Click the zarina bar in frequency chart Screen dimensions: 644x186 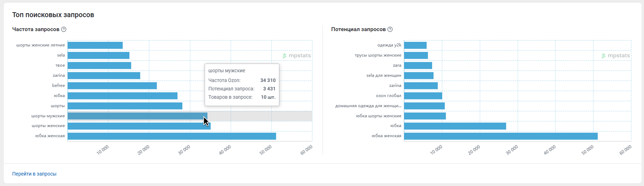(x=104, y=76)
